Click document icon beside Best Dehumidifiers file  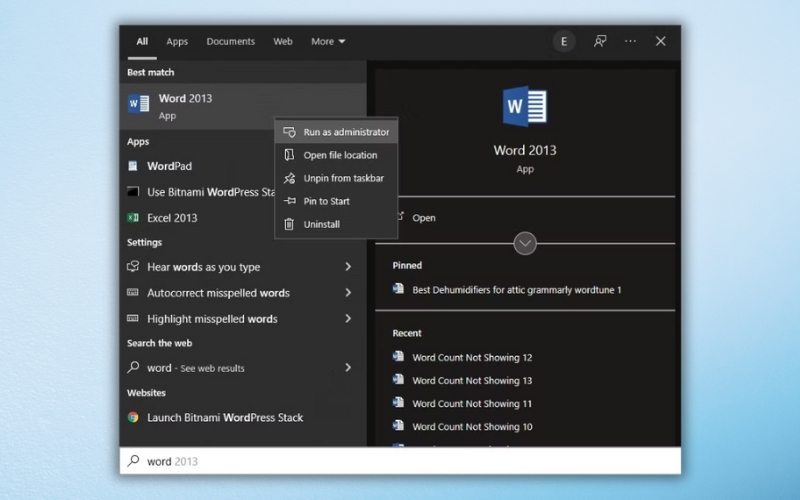(x=398, y=289)
